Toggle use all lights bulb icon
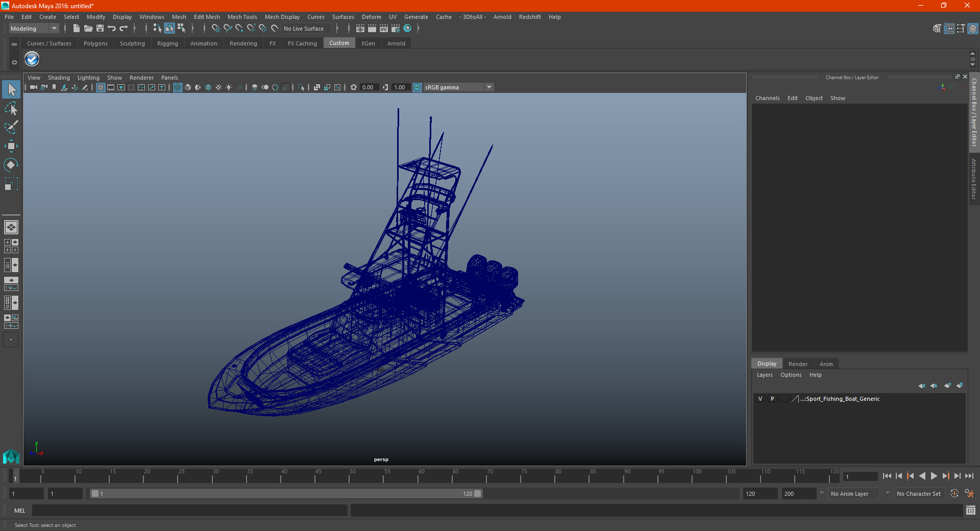Image resolution: width=980 pixels, height=531 pixels. point(229,87)
